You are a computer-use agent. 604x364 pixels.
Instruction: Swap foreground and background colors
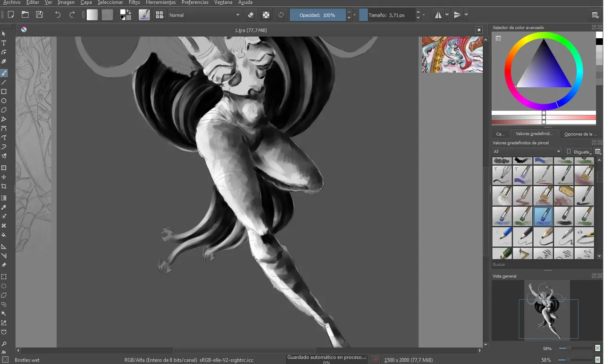tap(128, 12)
